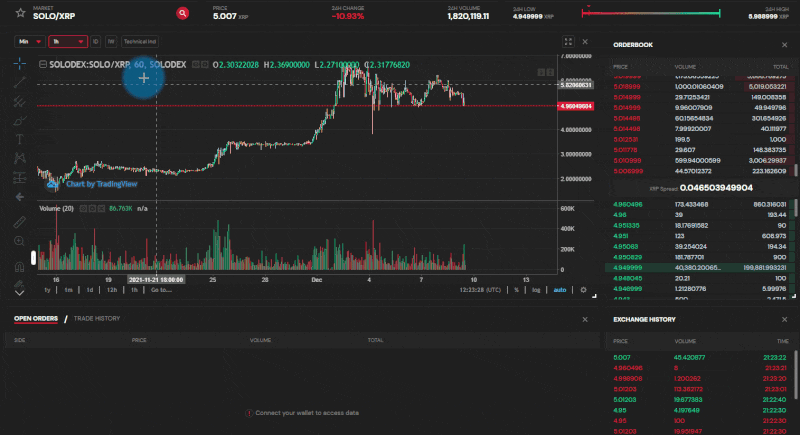Close the Exchange History panel
The width and height of the screenshot is (800, 435).
tap(784, 319)
